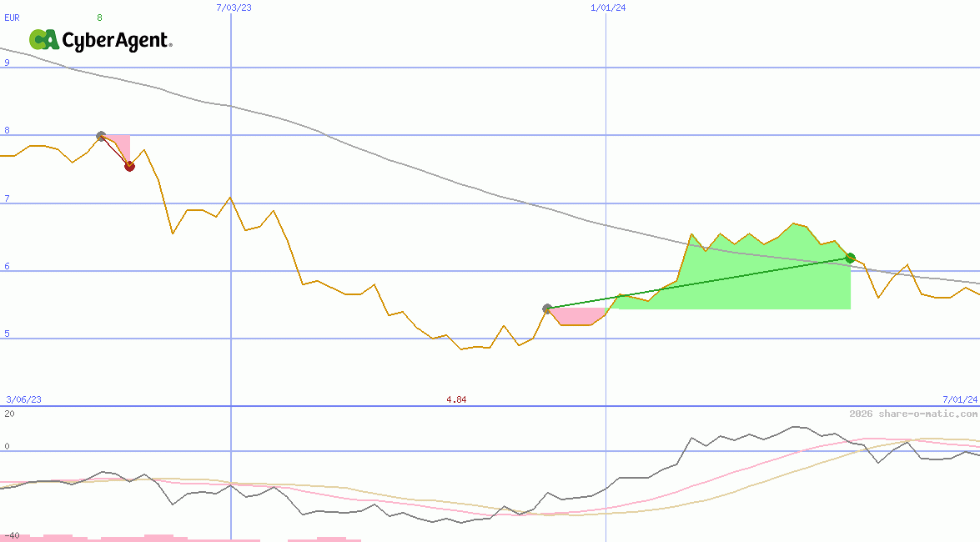
Task: Click the y-axis price label 5
Action: coord(7,334)
